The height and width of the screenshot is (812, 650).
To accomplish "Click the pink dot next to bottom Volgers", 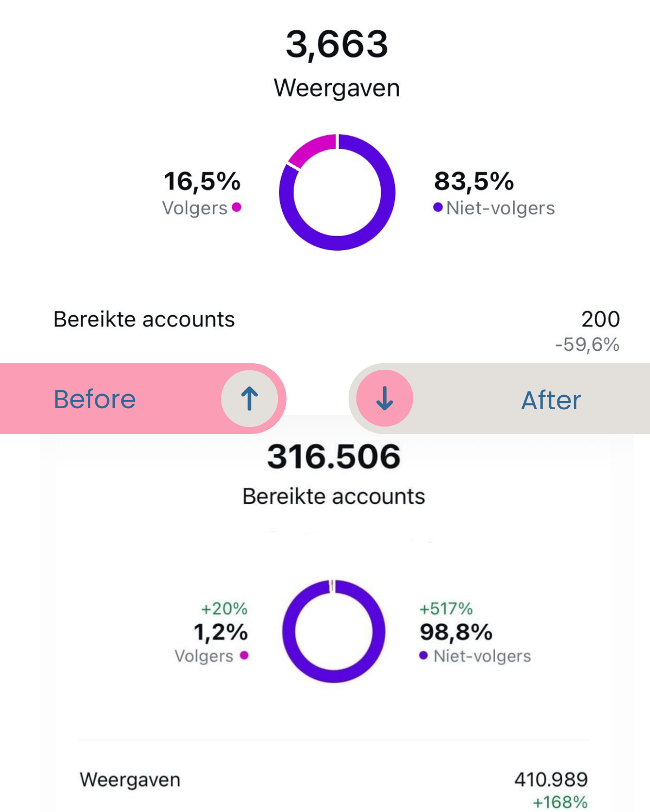I will tap(244, 655).
